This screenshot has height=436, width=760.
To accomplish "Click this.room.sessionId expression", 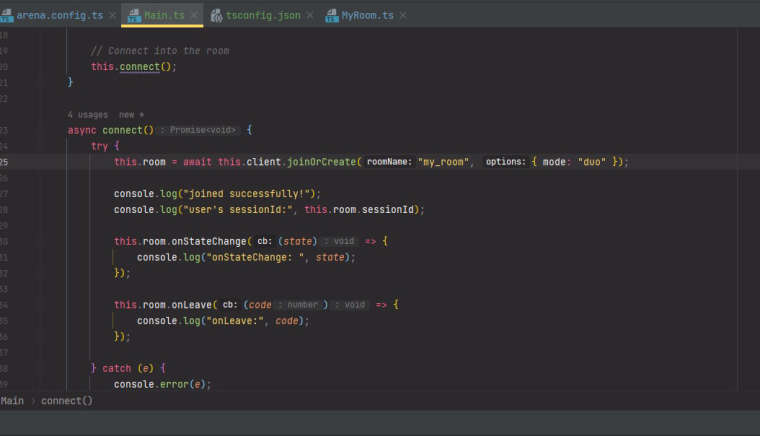I will click(359, 209).
